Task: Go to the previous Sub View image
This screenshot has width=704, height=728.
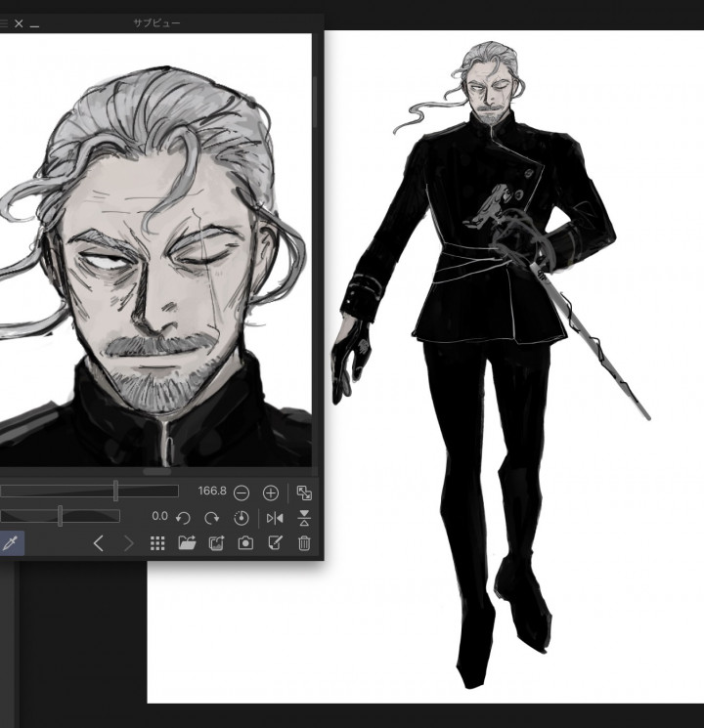Action: tap(98, 544)
